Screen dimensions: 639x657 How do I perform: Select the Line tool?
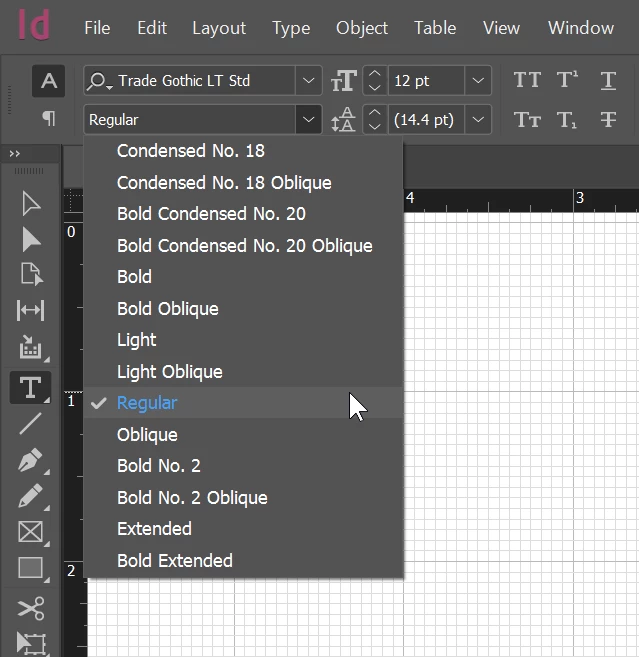point(30,424)
